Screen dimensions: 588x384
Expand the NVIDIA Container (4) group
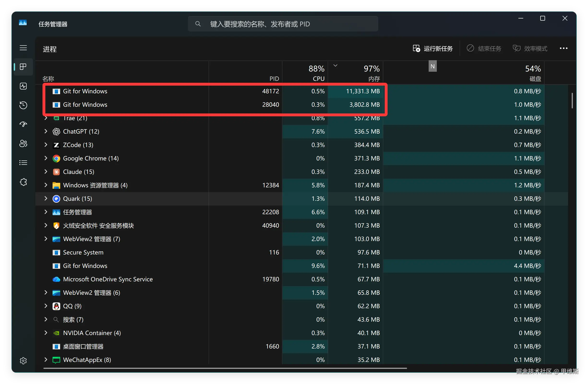coord(46,333)
